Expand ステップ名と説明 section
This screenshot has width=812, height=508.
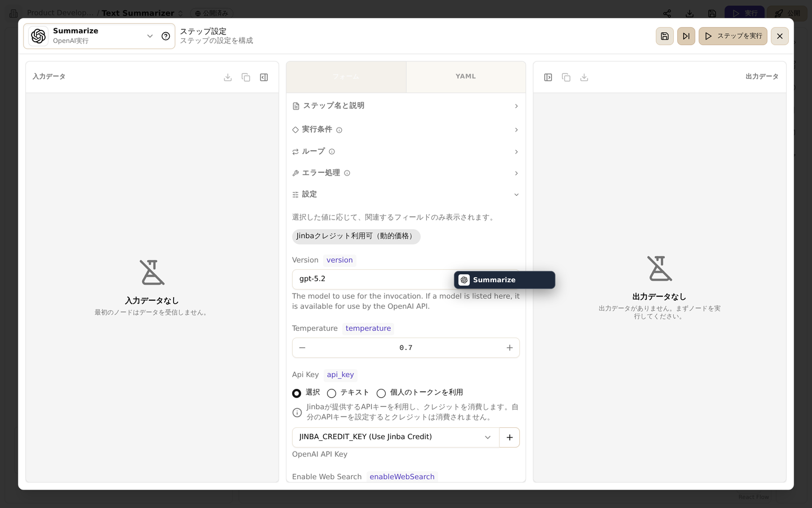pos(406,106)
